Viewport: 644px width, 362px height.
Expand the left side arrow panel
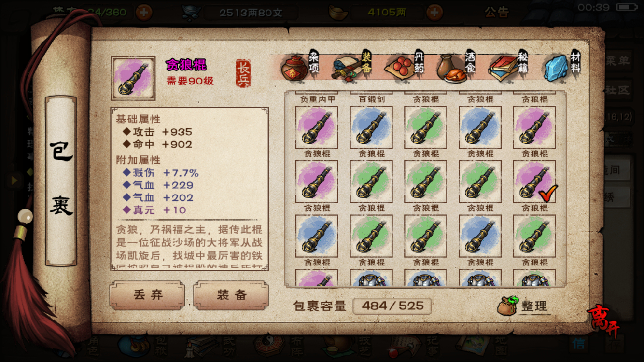pos(15,181)
